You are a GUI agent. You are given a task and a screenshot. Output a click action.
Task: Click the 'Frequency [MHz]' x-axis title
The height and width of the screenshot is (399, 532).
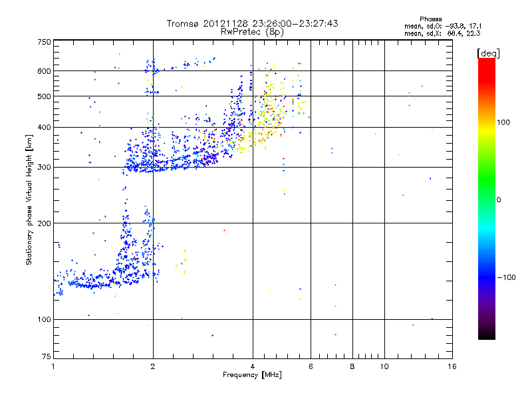(252, 375)
